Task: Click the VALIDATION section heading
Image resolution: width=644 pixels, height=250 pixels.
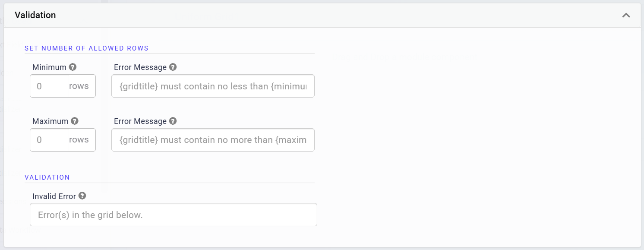Action: pyautogui.click(x=47, y=177)
